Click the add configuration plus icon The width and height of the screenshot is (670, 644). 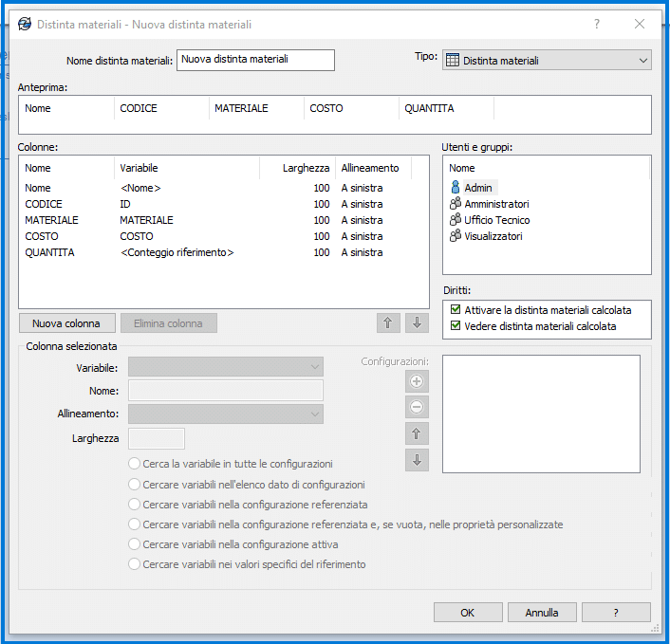click(x=417, y=381)
